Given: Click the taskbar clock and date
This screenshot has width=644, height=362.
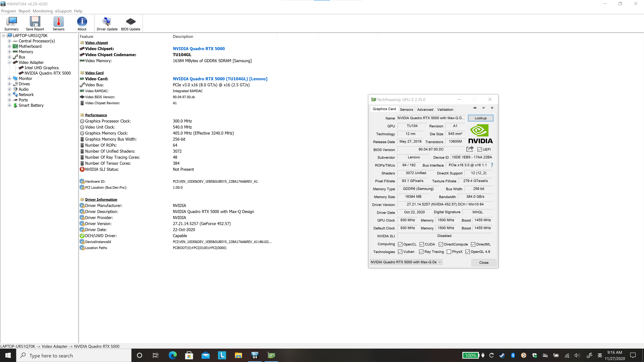Looking at the screenshot, I should (615, 355).
